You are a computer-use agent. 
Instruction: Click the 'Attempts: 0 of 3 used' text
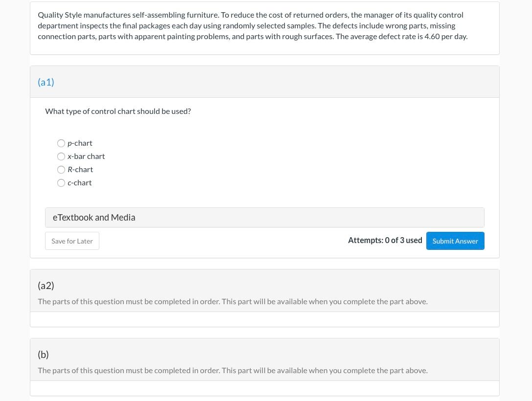click(385, 240)
